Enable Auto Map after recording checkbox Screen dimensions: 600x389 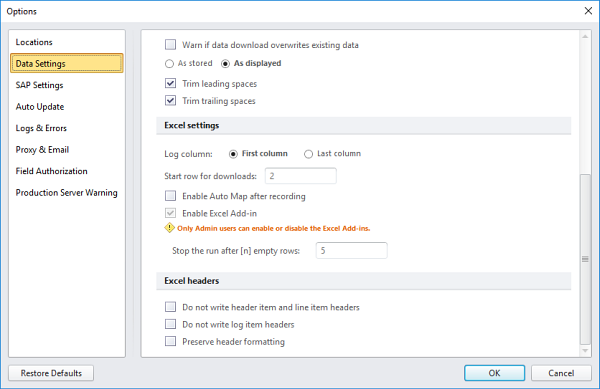coord(171,196)
